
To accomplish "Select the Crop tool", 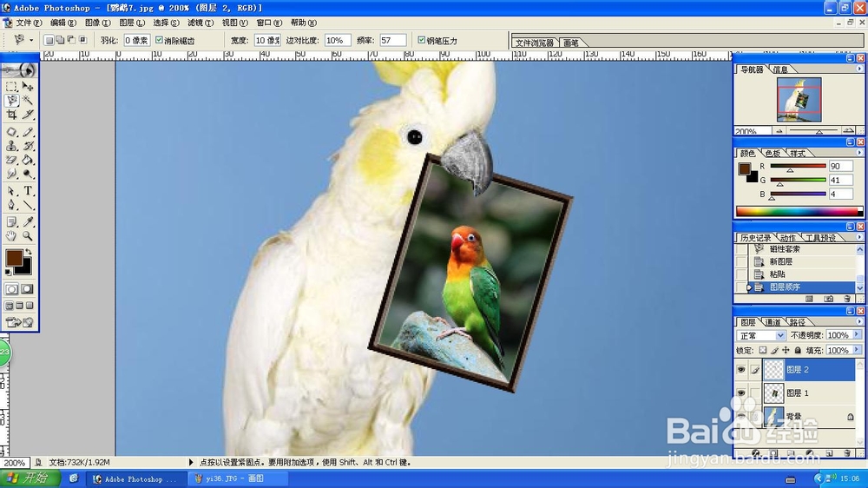I will coord(11,114).
